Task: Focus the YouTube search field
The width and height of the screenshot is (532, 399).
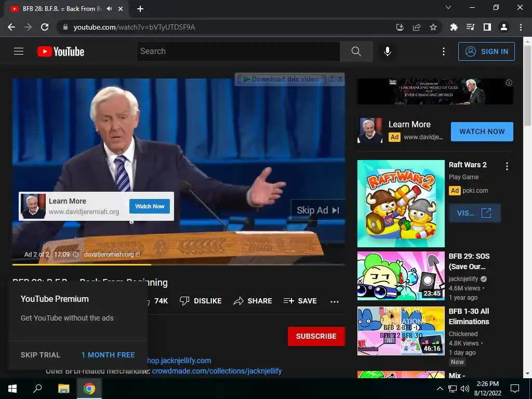Action: point(238,51)
